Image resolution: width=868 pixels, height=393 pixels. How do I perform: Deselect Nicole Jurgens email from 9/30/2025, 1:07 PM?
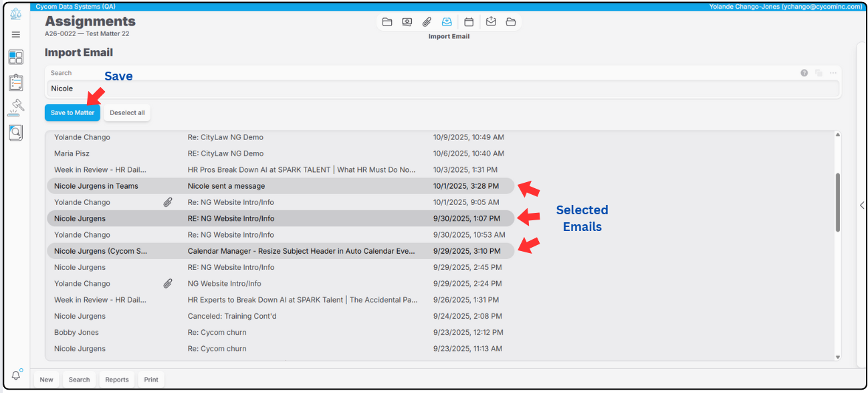[x=281, y=218]
